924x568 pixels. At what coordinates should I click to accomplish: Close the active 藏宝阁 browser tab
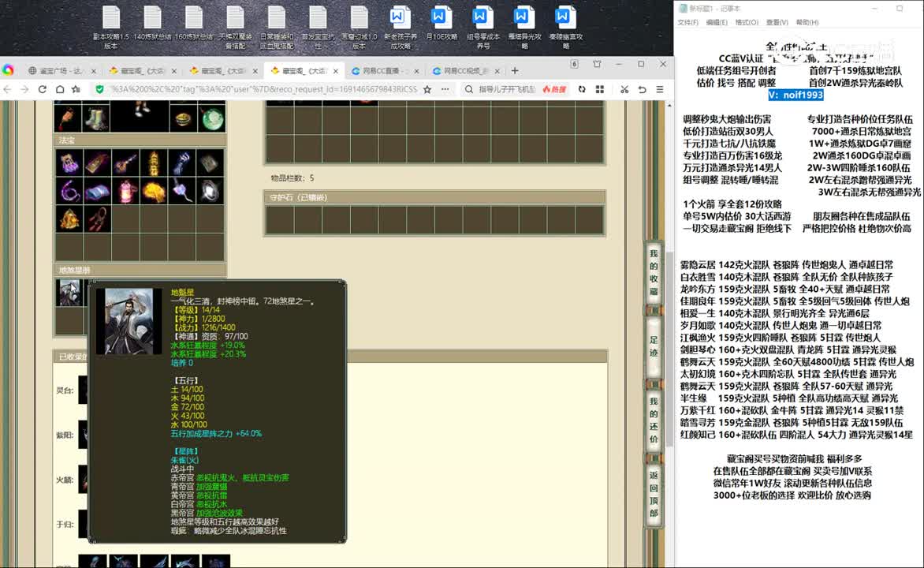(336, 71)
